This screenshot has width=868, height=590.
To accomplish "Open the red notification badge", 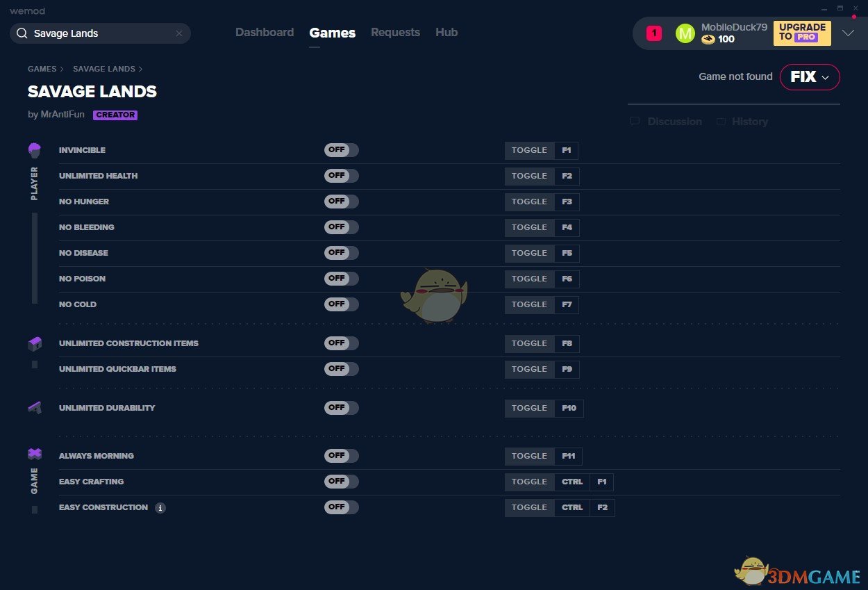I will pyautogui.click(x=654, y=33).
